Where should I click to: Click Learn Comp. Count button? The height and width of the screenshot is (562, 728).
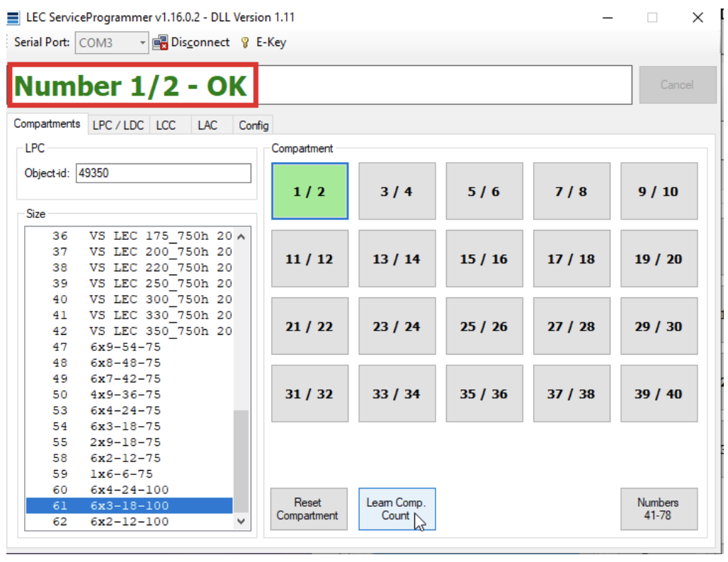click(397, 509)
